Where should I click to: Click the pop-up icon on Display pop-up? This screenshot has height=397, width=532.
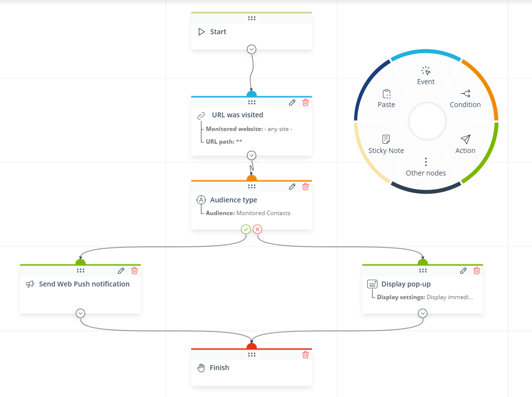(x=372, y=284)
